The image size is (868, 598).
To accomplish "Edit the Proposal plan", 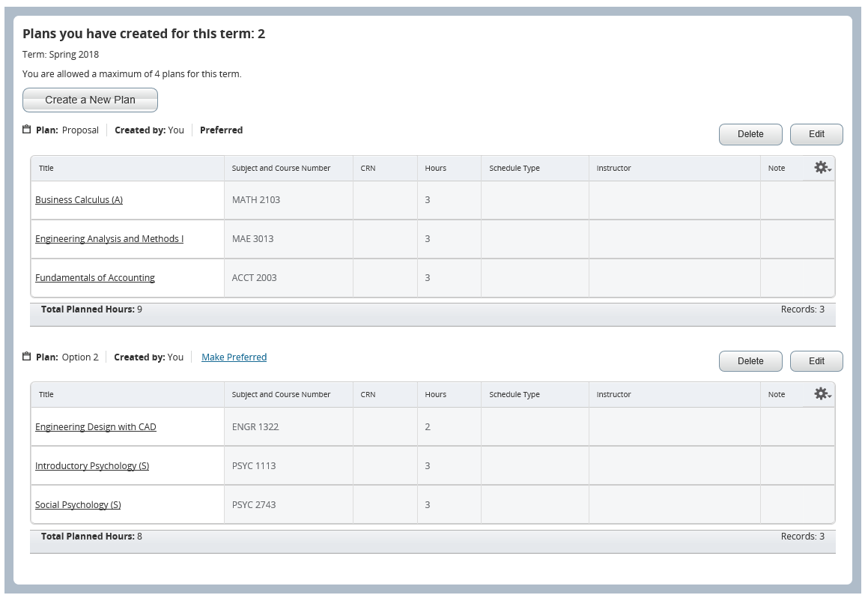I will click(x=816, y=134).
